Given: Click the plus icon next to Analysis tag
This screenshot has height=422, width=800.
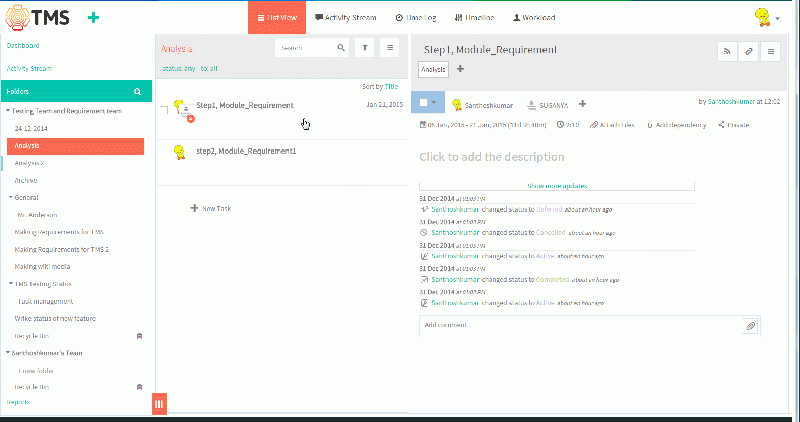Looking at the screenshot, I should click(x=460, y=69).
